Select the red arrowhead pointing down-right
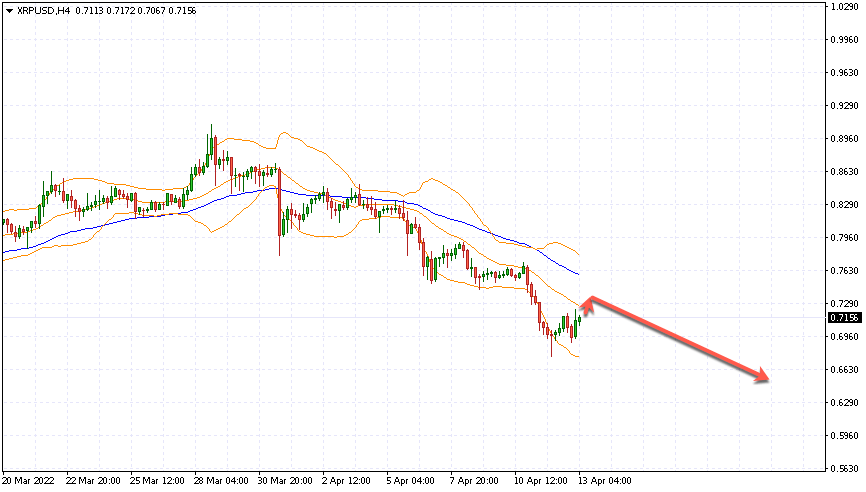866x492 pixels. (762, 377)
